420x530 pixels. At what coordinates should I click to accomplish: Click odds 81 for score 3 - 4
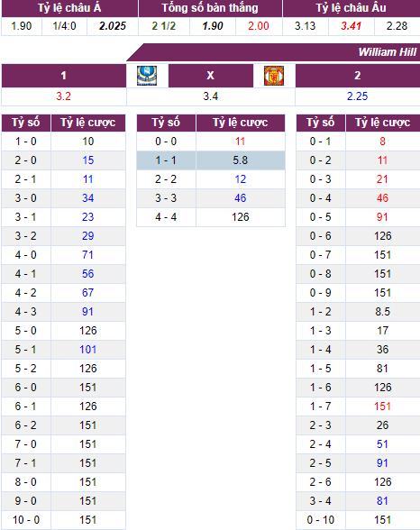click(x=382, y=501)
